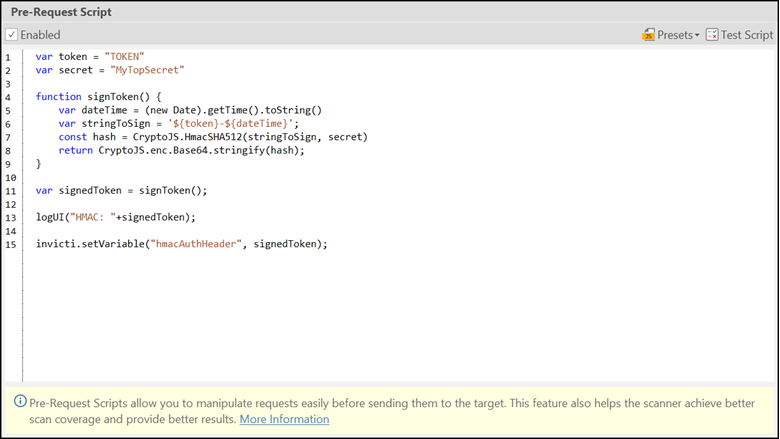Place cursor on line 1 var token
The image size is (780, 439).
pos(90,57)
